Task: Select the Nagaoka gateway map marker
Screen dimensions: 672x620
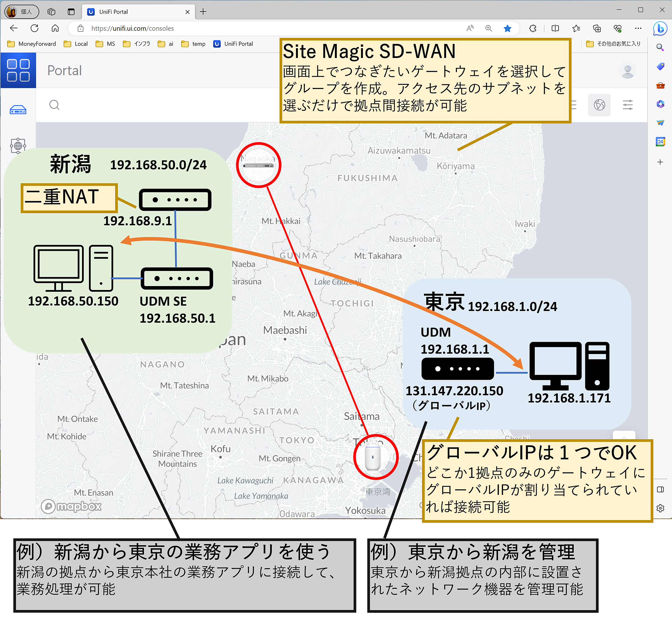Action: click(258, 165)
